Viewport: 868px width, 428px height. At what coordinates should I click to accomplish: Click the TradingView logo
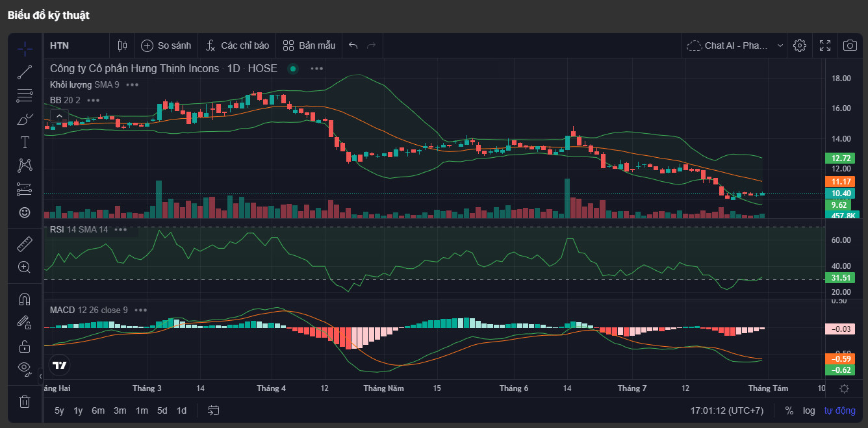coord(60,365)
